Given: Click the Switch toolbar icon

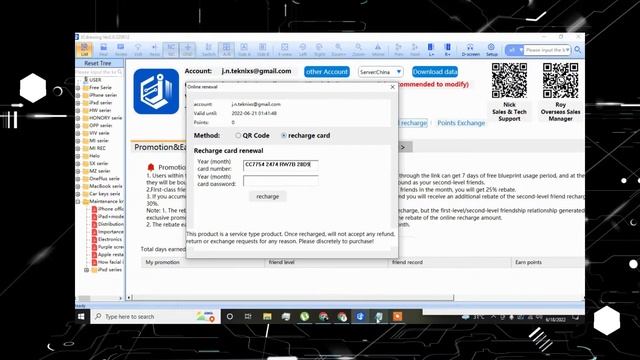Looking at the screenshot, I should point(209,49).
